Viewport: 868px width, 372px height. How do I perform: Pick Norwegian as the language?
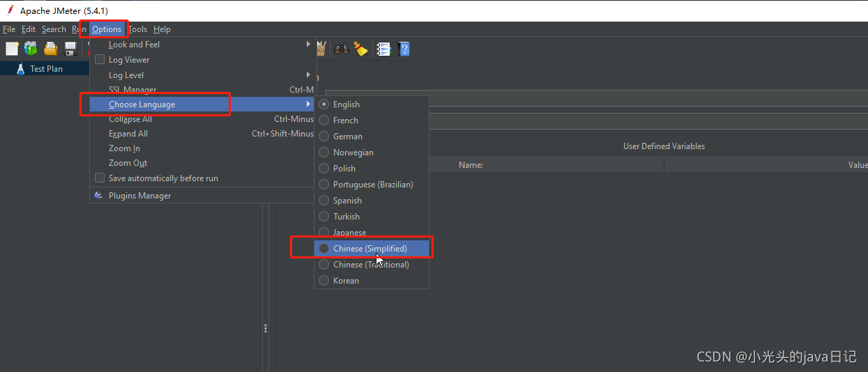tap(372, 153)
